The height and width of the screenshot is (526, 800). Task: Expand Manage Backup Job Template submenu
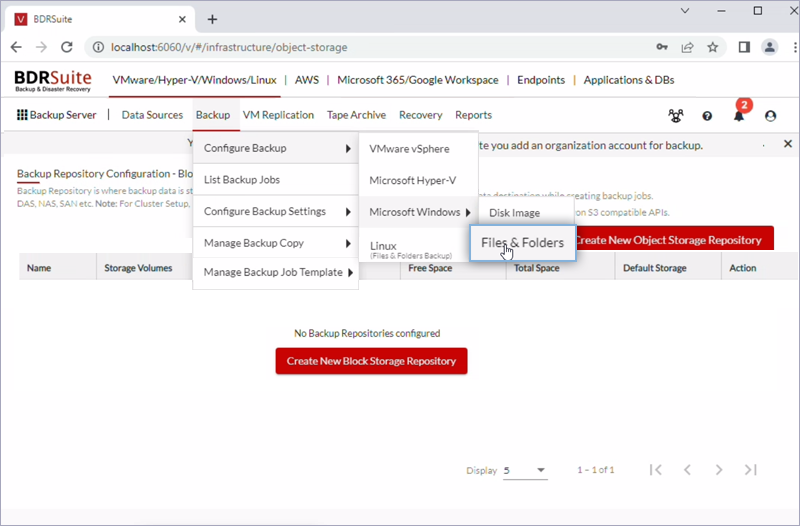[x=276, y=272]
